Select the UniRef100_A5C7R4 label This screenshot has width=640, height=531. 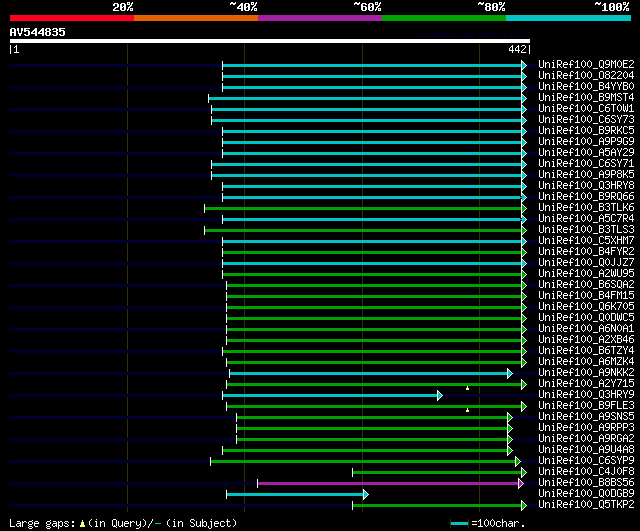pos(586,219)
